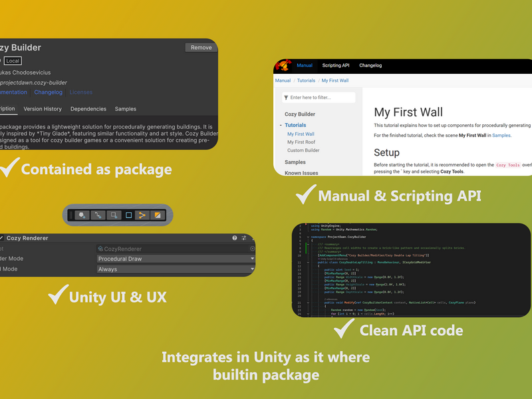Follow the Samples link in tutorial text
Image resolution: width=532 pixels, height=399 pixels.
pyautogui.click(x=501, y=136)
